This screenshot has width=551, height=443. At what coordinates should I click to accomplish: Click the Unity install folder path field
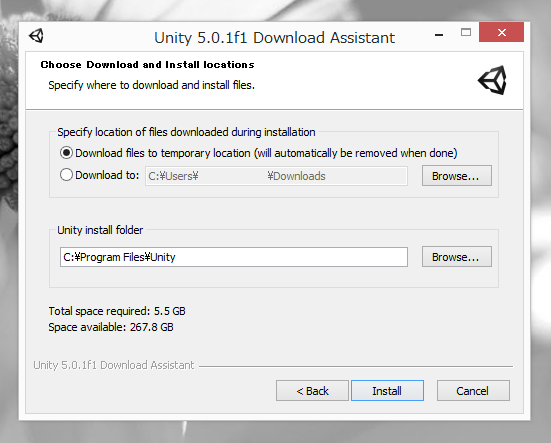(x=234, y=257)
